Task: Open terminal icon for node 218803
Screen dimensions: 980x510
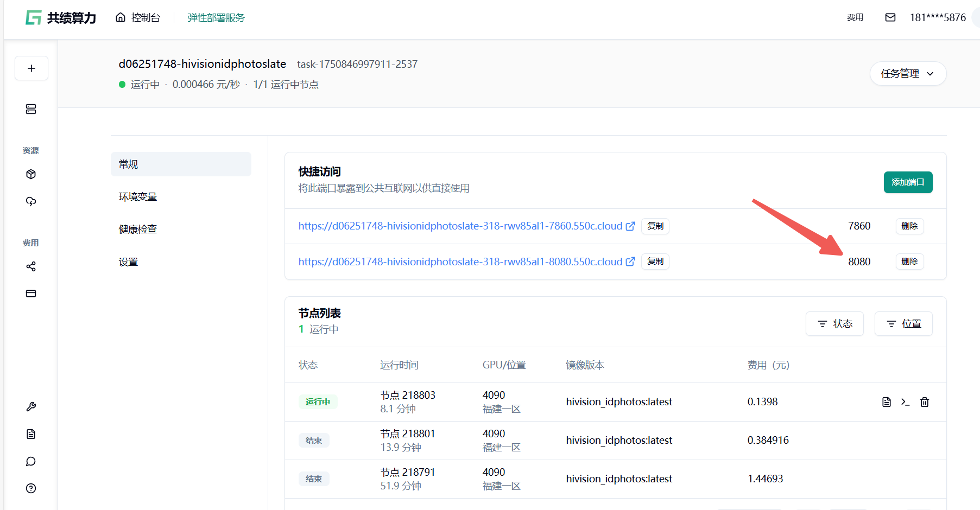Action: click(905, 402)
